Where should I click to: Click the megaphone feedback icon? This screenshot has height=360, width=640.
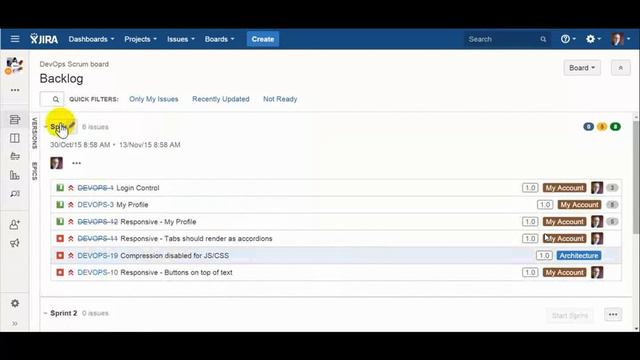(x=15, y=243)
